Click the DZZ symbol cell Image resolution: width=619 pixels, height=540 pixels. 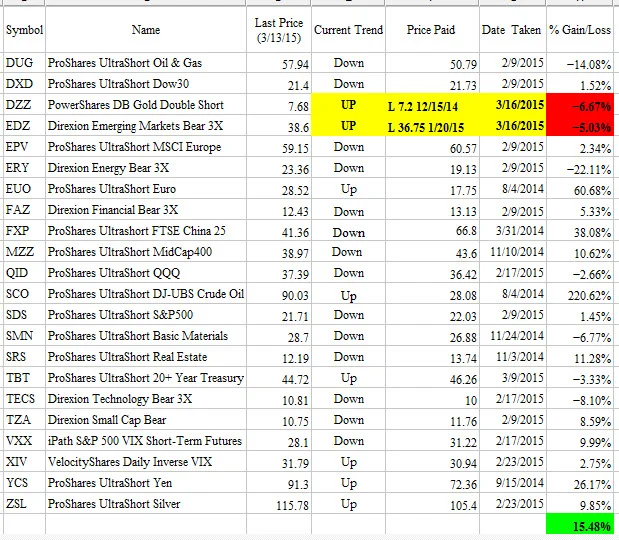point(24,105)
